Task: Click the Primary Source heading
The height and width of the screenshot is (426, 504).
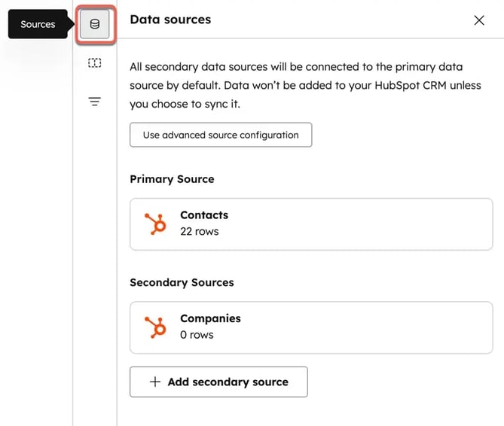Action: pos(172,179)
